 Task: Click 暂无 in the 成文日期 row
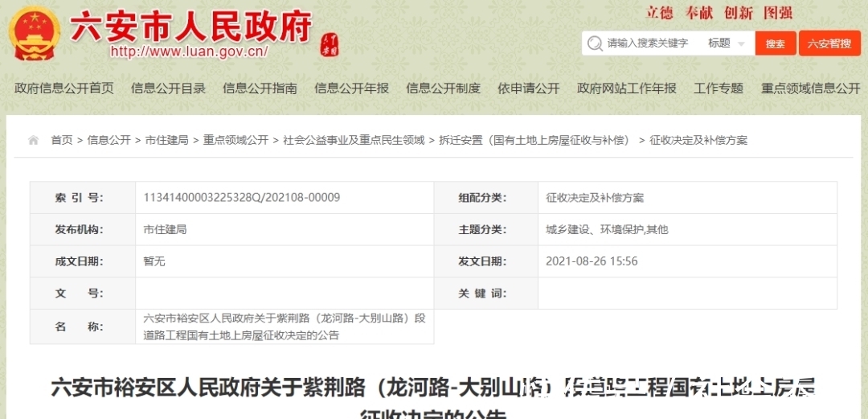tap(154, 261)
